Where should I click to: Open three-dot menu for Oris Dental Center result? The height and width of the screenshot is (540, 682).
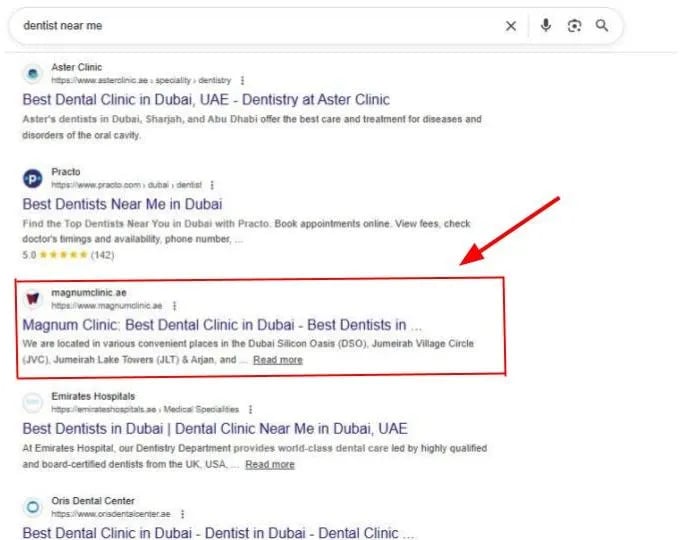coord(183,514)
